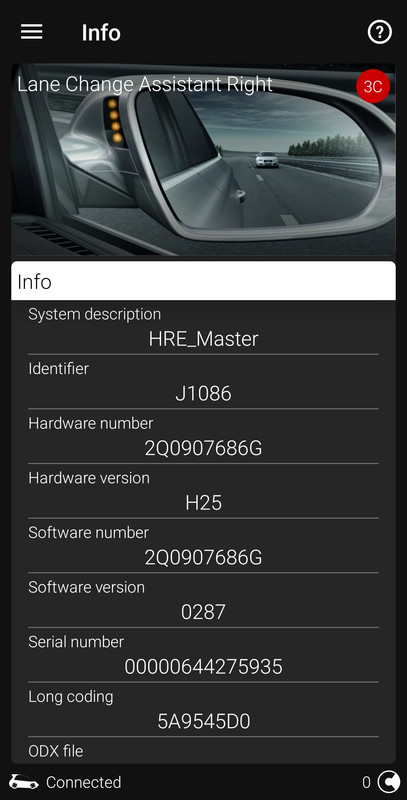Image resolution: width=407 pixels, height=800 pixels.
Task: Tap the red 3C control unit badge
Action: (373, 86)
